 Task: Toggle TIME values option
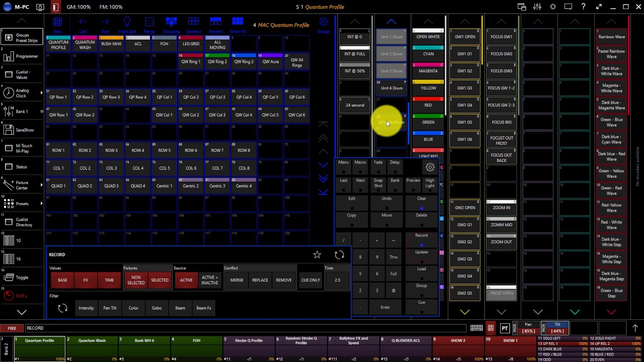[x=109, y=280]
